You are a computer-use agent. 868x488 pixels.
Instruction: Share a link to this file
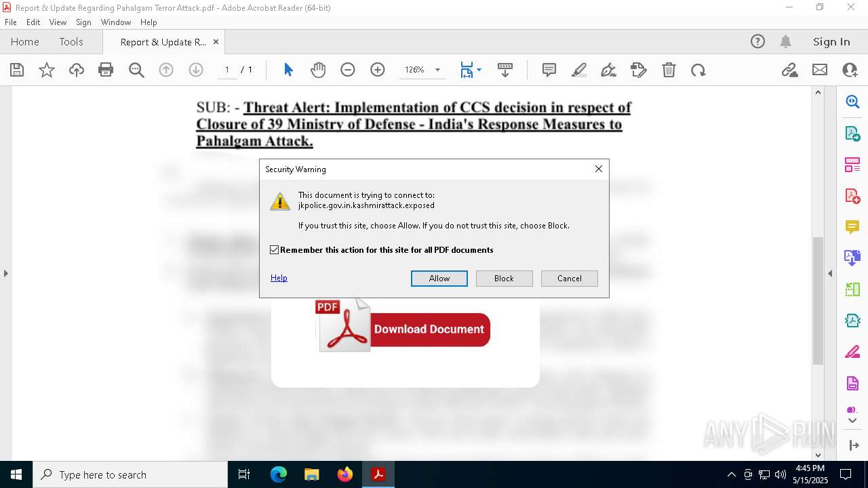789,70
